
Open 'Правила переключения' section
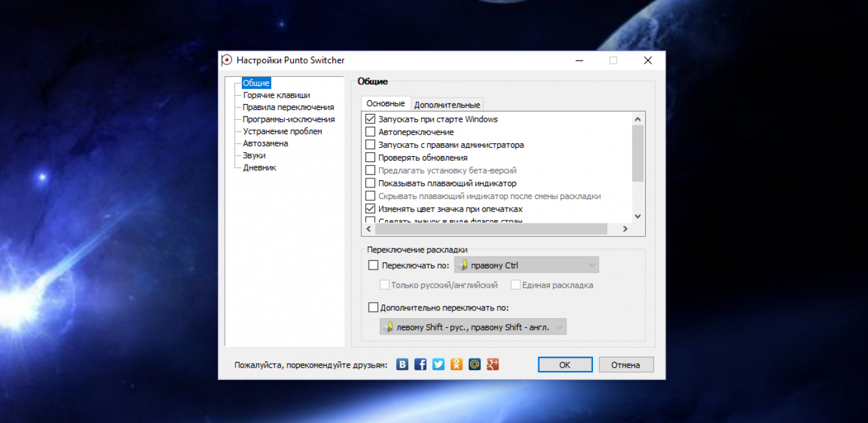pyautogui.click(x=288, y=107)
